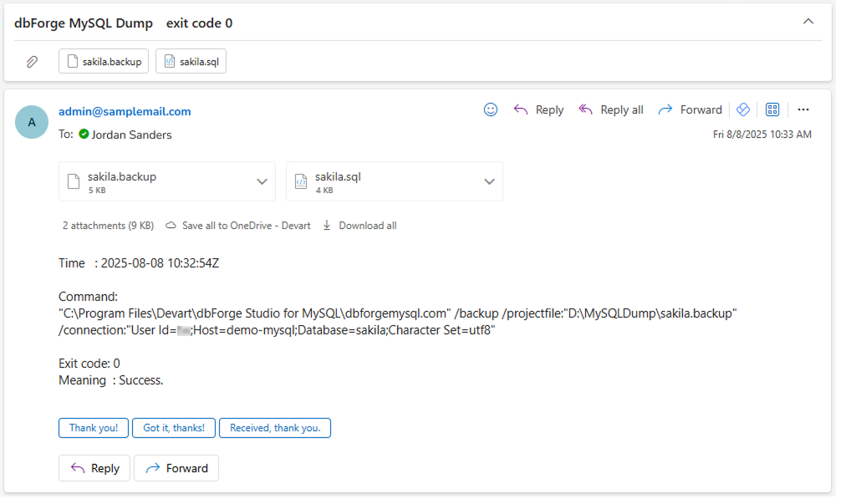Collapse the email thread using the top chevron
This screenshot has width=841, height=504.
(808, 21)
